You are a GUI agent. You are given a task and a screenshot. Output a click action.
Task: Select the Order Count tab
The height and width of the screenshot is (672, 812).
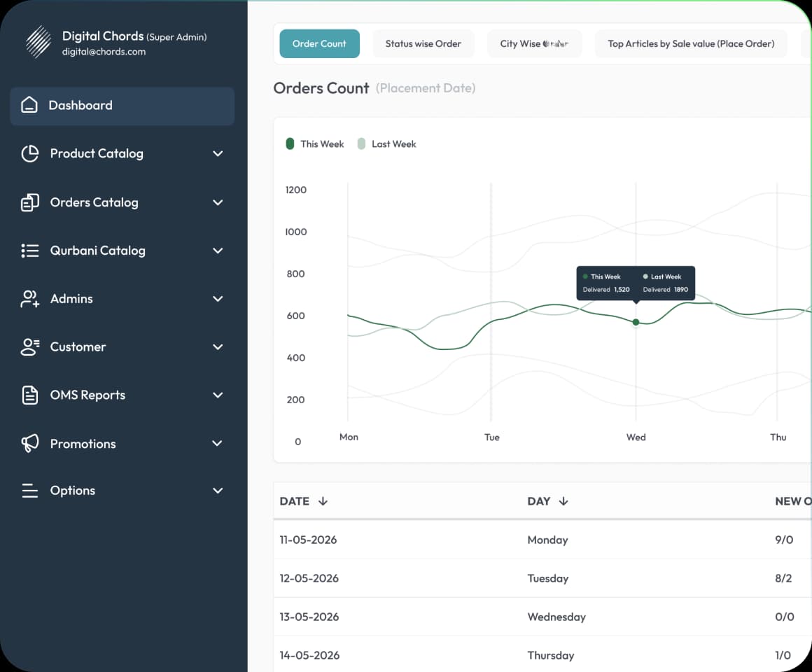tap(319, 43)
